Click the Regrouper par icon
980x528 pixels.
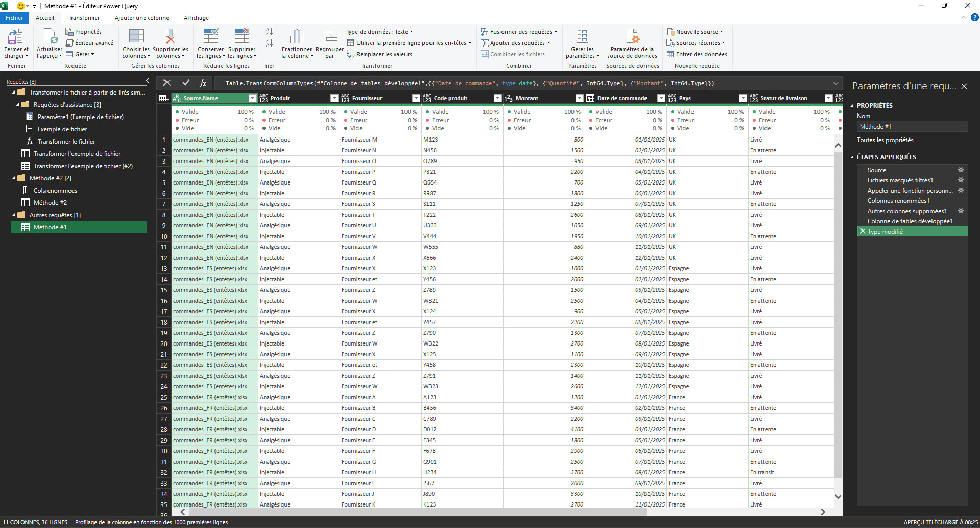coord(329,37)
